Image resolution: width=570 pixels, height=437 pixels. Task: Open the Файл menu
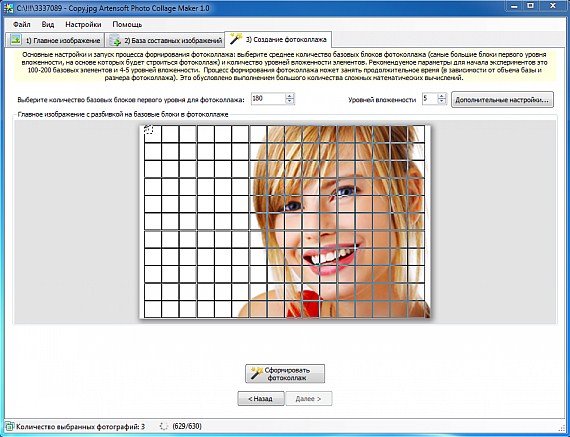coord(22,25)
